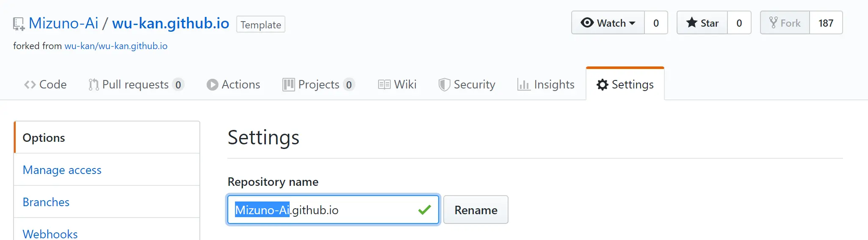868x240 pixels.
Task: Click the Actions play icon
Action: click(x=212, y=85)
